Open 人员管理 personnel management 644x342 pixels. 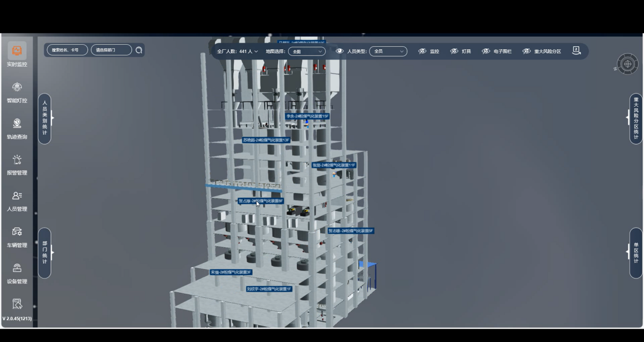(17, 200)
